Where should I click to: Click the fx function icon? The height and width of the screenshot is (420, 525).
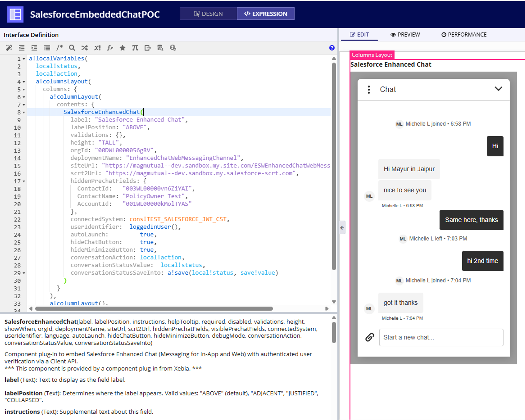(110, 48)
